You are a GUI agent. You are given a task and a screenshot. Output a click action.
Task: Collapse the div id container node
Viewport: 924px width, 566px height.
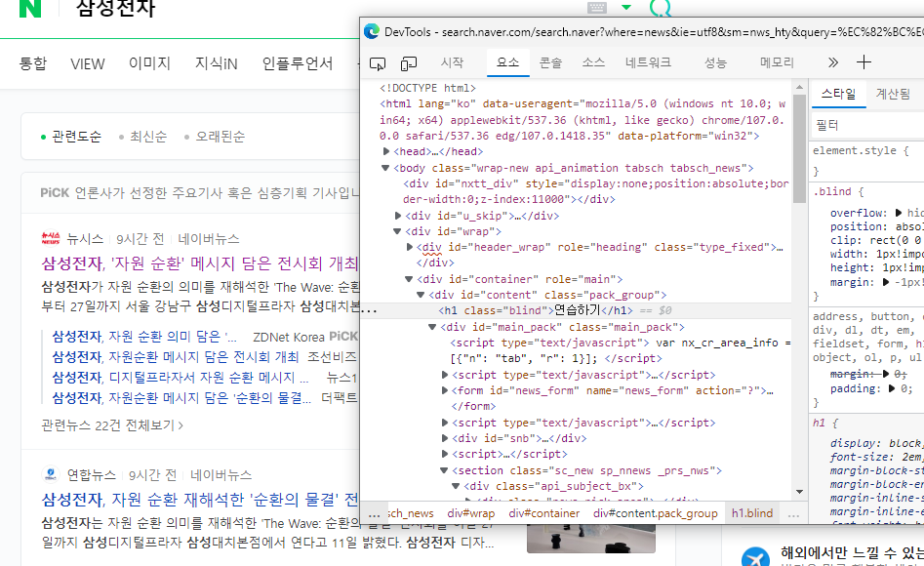409,279
